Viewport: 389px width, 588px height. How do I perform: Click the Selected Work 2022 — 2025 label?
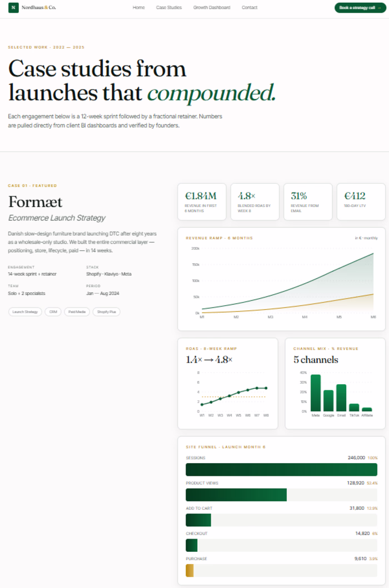[46, 47]
